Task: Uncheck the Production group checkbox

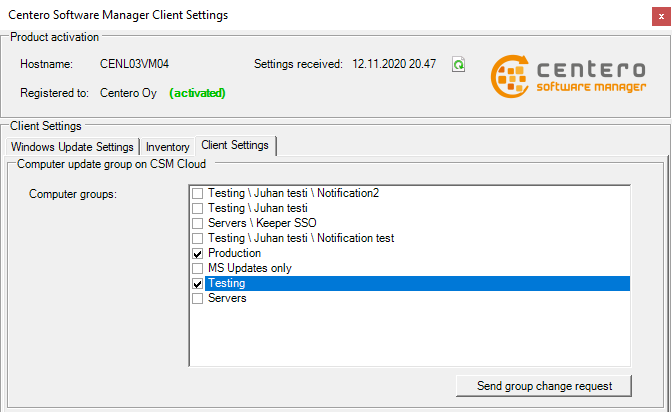Action: (x=198, y=253)
